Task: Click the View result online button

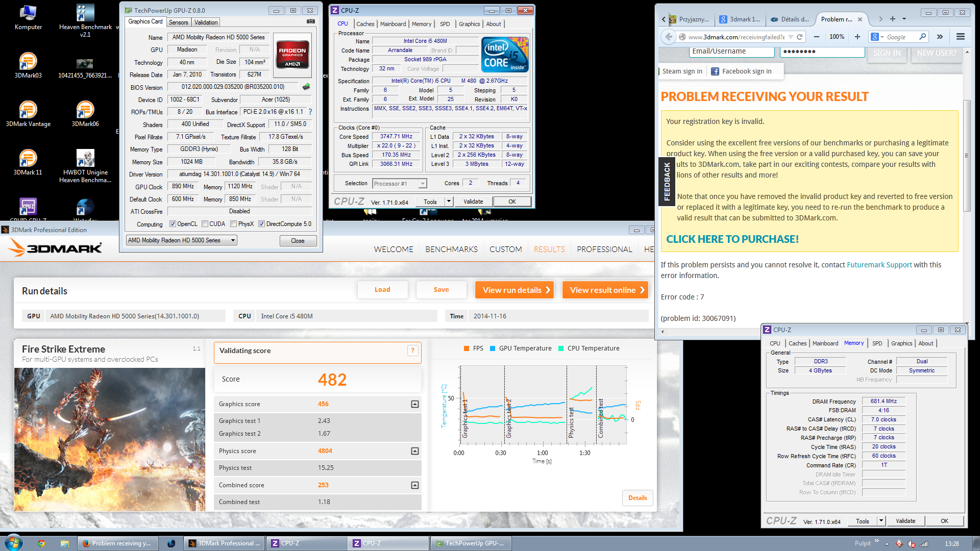Action: (x=605, y=290)
